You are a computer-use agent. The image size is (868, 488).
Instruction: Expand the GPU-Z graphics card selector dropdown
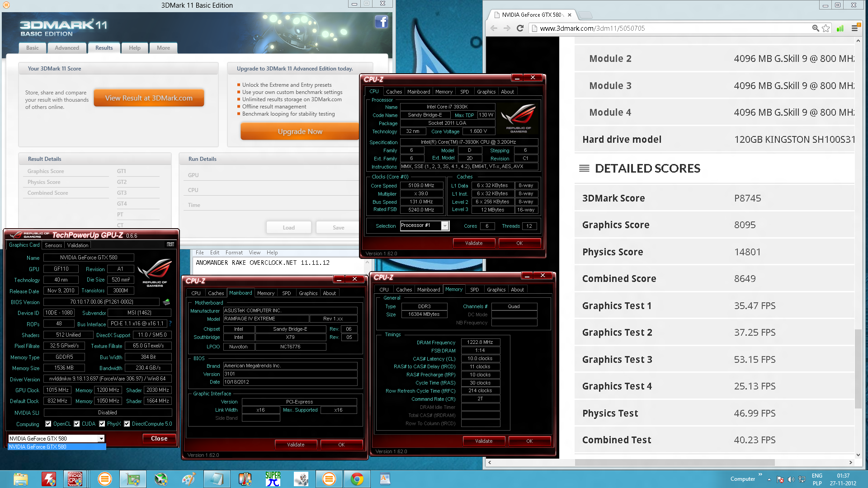pos(101,439)
